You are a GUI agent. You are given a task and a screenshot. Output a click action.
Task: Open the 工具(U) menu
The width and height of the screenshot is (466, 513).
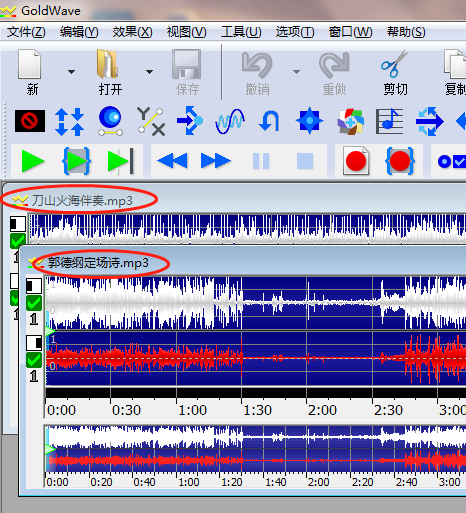pyautogui.click(x=241, y=32)
